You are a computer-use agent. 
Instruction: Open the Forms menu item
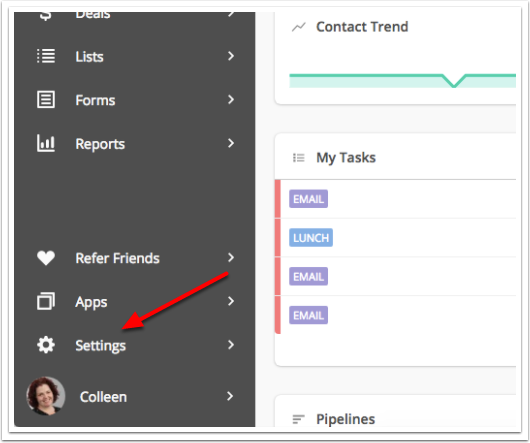[135, 100]
